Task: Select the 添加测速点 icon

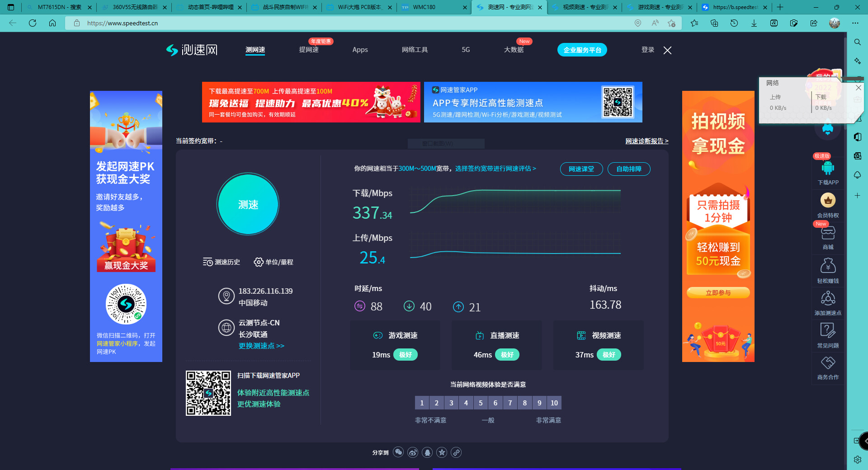Action: (x=828, y=299)
